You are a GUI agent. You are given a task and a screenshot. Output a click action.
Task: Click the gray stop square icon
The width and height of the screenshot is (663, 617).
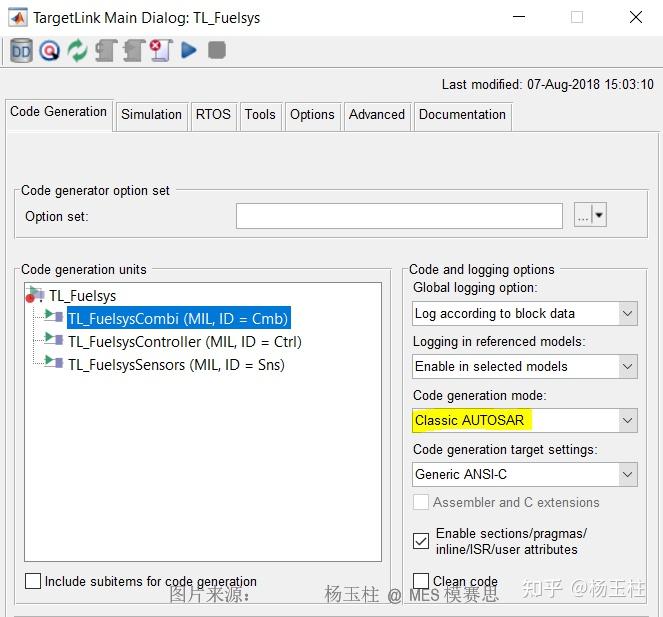pos(217,50)
